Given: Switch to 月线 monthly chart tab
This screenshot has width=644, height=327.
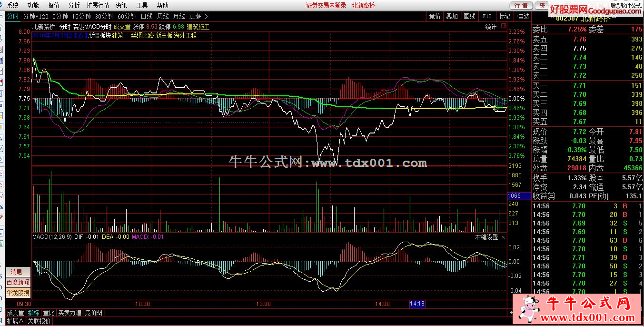Looking at the screenshot, I should coord(179,16).
